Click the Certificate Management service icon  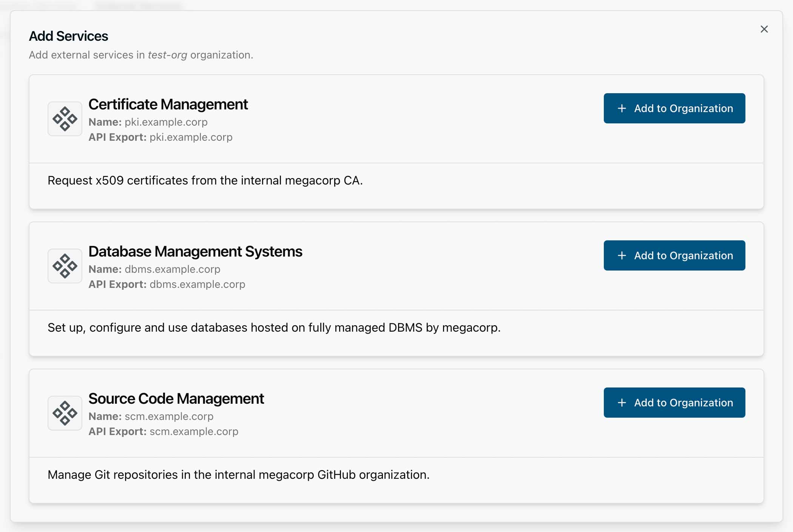pyautogui.click(x=65, y=119)
